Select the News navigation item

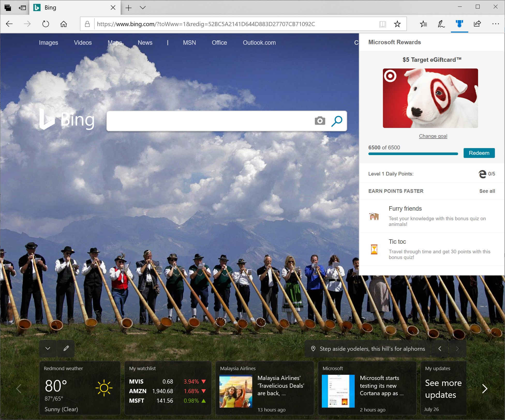pyautogui.click(x=145, y=43)
